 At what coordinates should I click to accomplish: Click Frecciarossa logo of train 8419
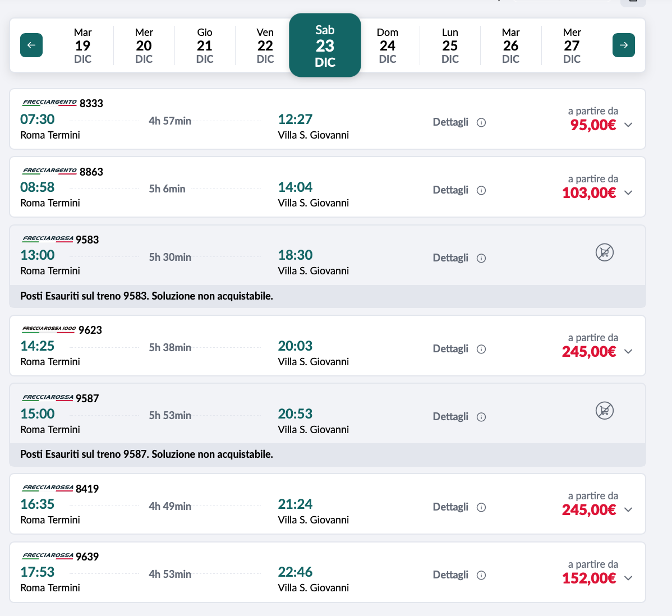[48, 488]
